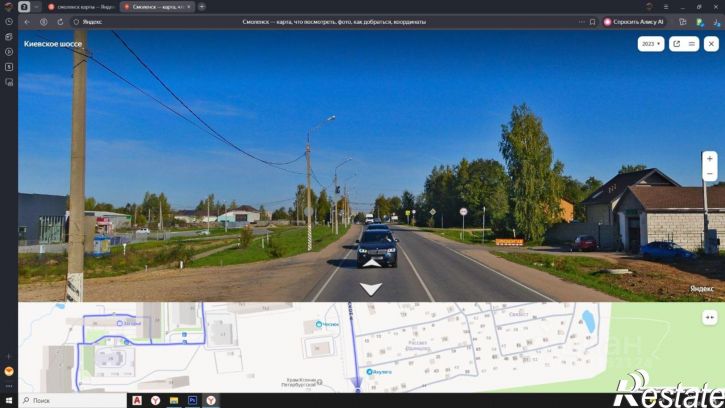Open the address bar three-dots menu
Viewport: 725px width, 408px height.
click(581, 22)
